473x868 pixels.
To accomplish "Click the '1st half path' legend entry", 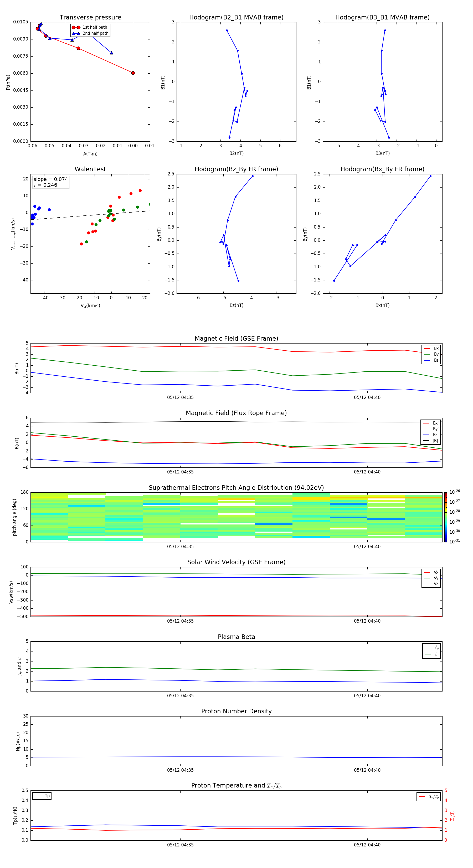I will point(90,27).
